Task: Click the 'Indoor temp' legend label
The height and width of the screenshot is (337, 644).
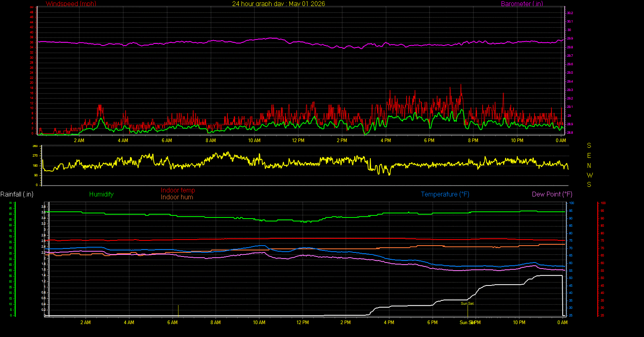Action: 178,190
